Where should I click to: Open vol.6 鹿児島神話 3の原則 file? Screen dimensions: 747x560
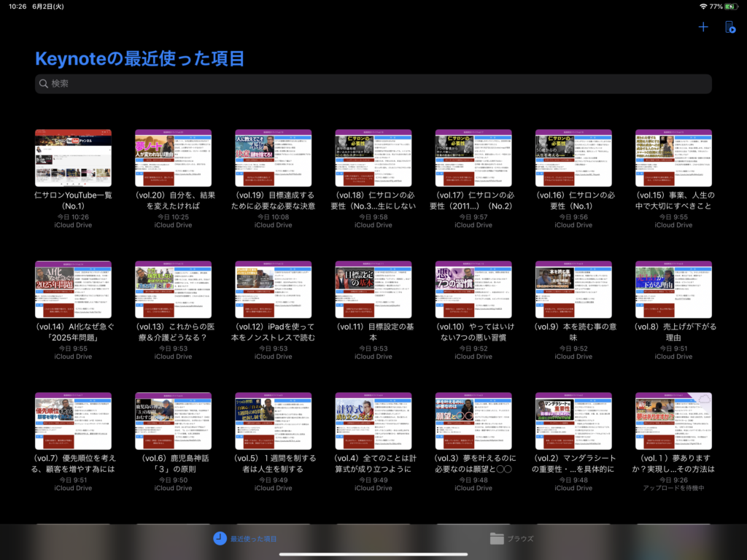click(173, 421)
